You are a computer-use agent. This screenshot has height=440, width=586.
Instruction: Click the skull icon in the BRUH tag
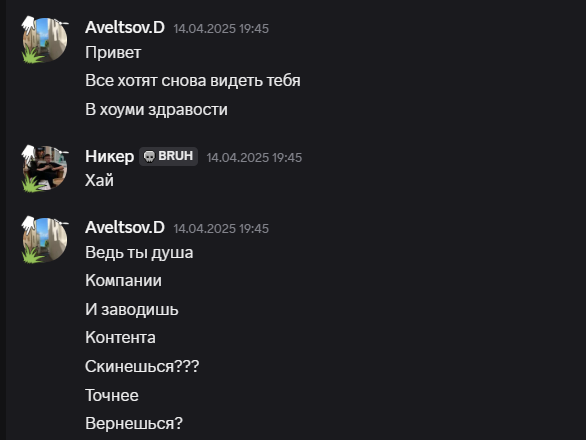pos(149,156)
